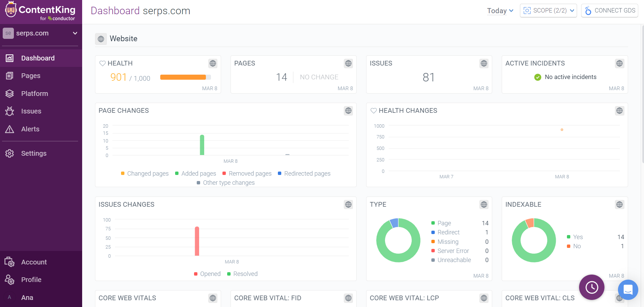Open Dashboard from sidebar icon

click(x=10, y=58)
